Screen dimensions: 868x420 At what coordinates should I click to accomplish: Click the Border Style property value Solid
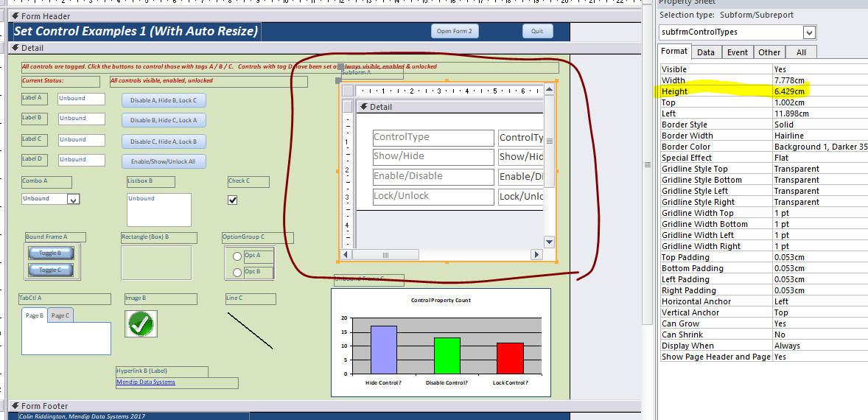(x=818, y=125)
